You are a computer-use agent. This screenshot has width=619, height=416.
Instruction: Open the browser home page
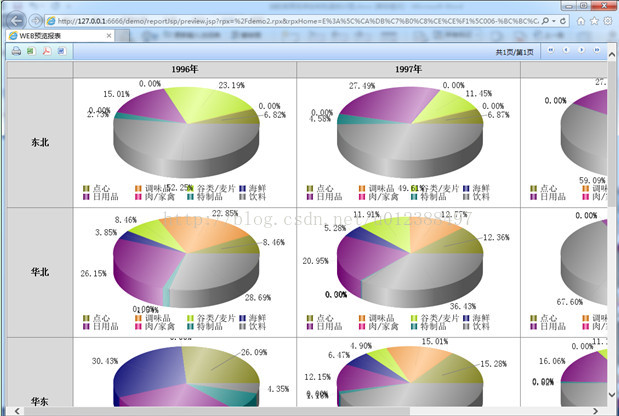[581, 21]
